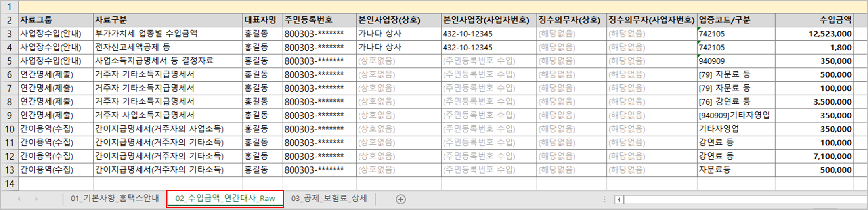This screenshot has width=868, height=210.
Task: Select 432-10-12345 cell in row 4
Action: point(489,47)
